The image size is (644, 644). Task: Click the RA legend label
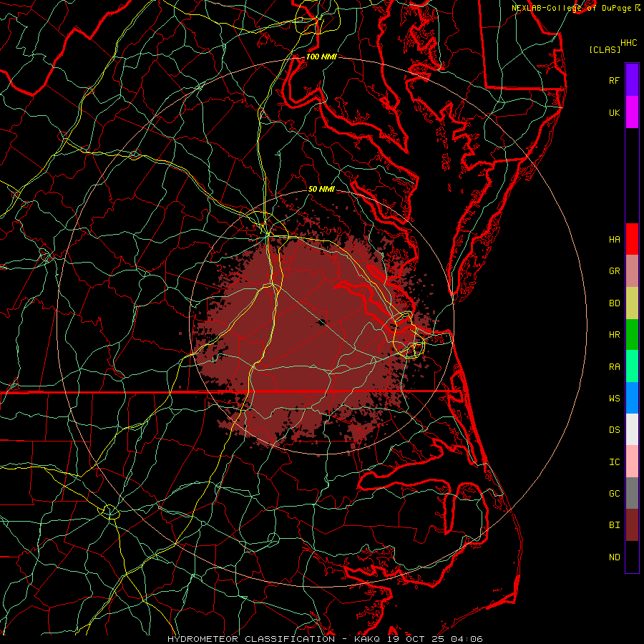615,367
